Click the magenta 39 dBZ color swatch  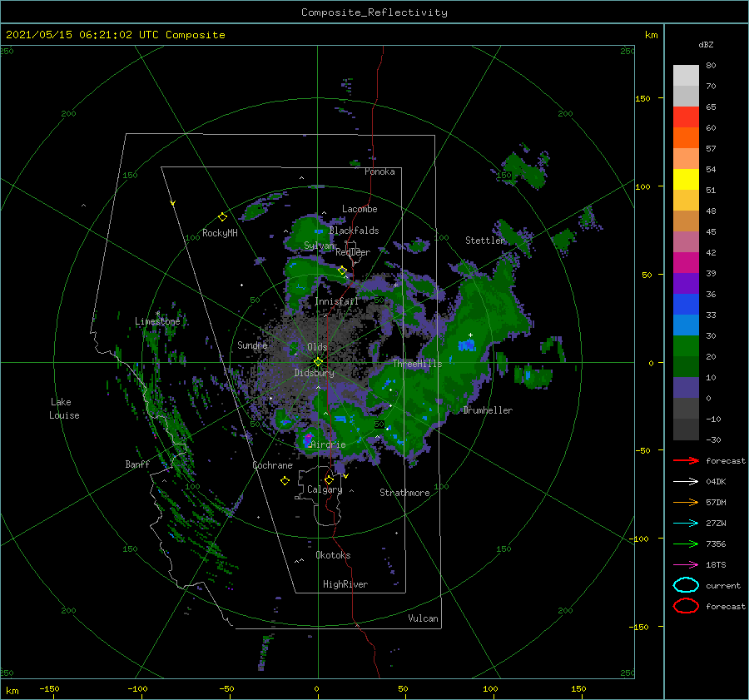click(686, 263)
